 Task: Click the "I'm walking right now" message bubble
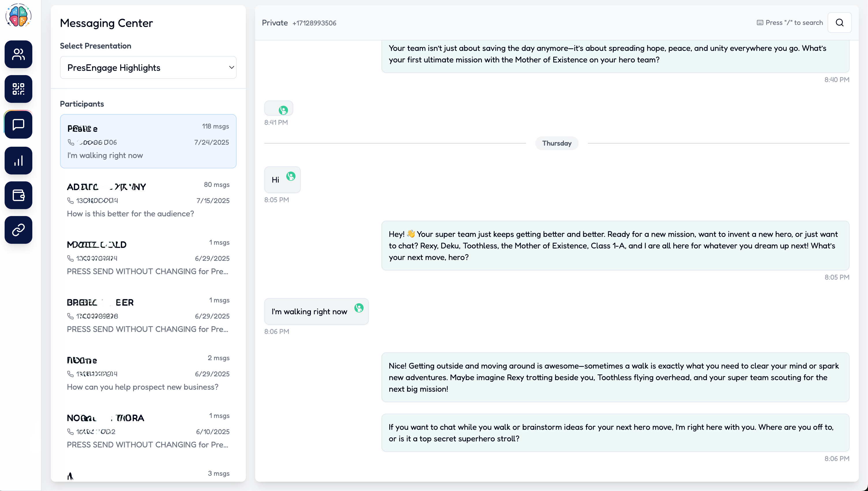[309, 312]
